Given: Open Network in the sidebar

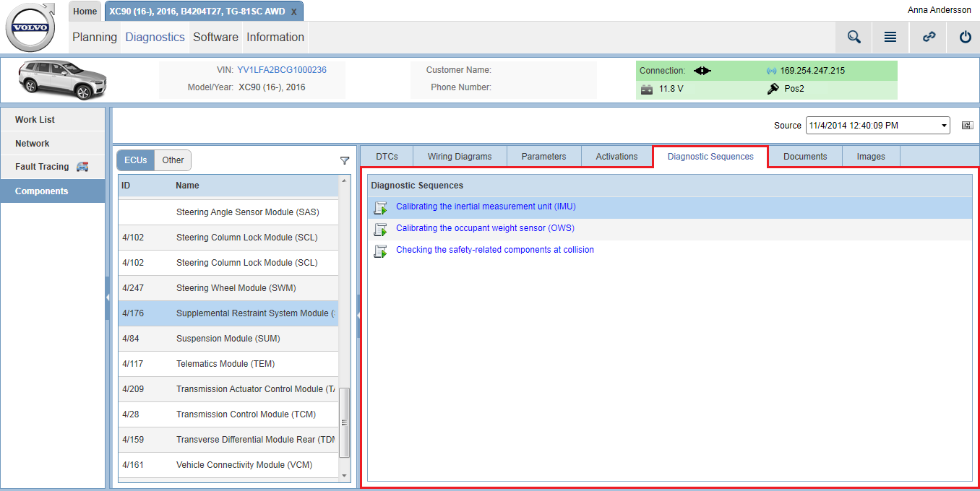Looking at the screenshot, I should [x=53, y=144].
